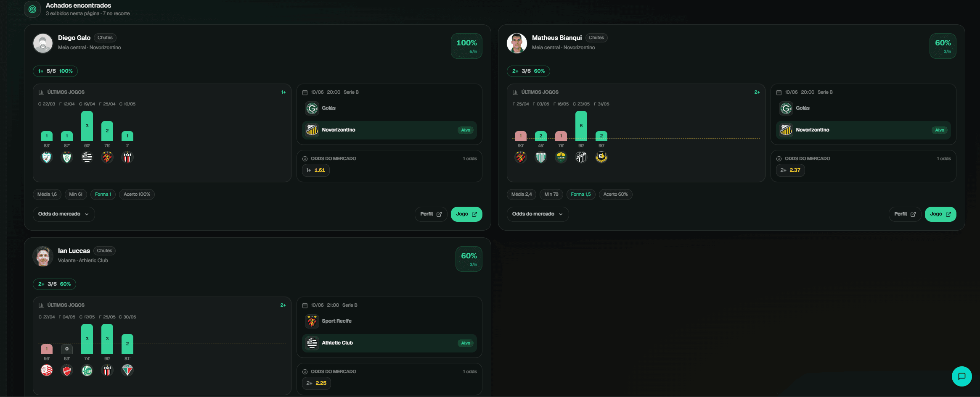This screenshot has width=980, height=397.
Task: Select the 2+ 2.37 odds chip
Action: point(790,170)
